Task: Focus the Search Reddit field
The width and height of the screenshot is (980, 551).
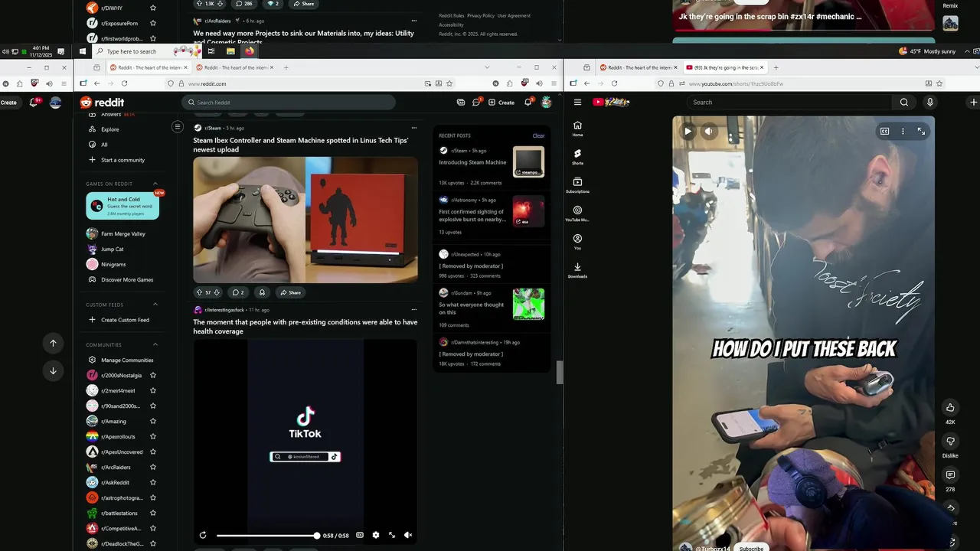Action: [x=289, y=102]
